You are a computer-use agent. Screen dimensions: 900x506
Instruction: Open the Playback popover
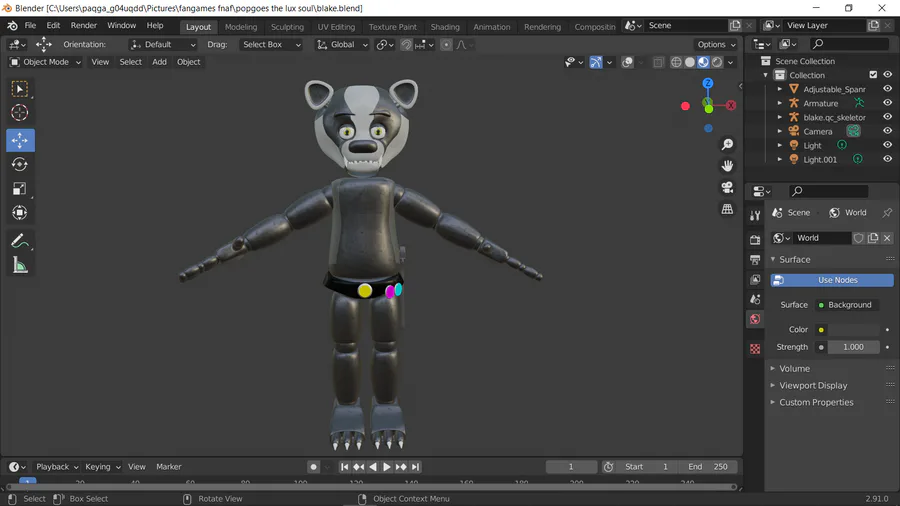click(56, 467)
